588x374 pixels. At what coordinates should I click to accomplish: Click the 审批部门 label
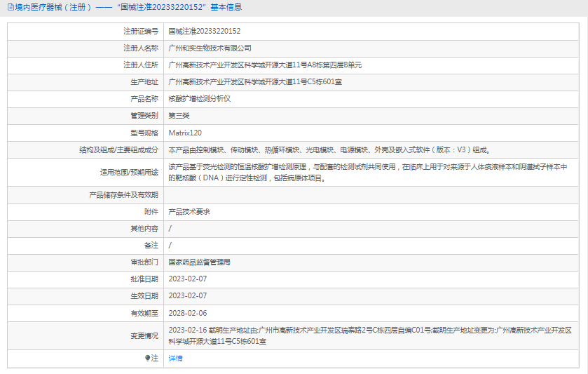pyautogui.click(x=144, y=262)
